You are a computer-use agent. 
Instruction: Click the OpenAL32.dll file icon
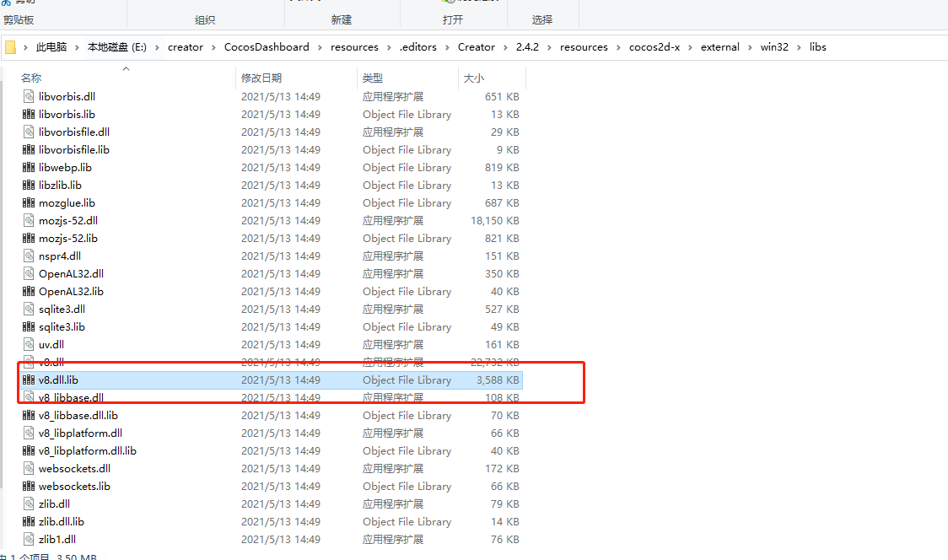[29, 273]
